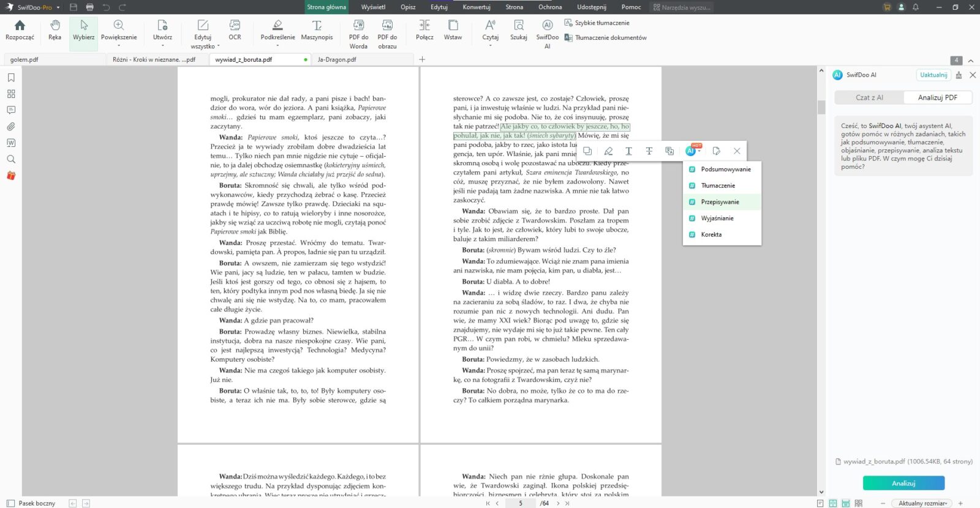This screenshot has height=508, width=980.
Task: Switch to the Konwertuj ribbon tab
Action: [x=477, y=7]
